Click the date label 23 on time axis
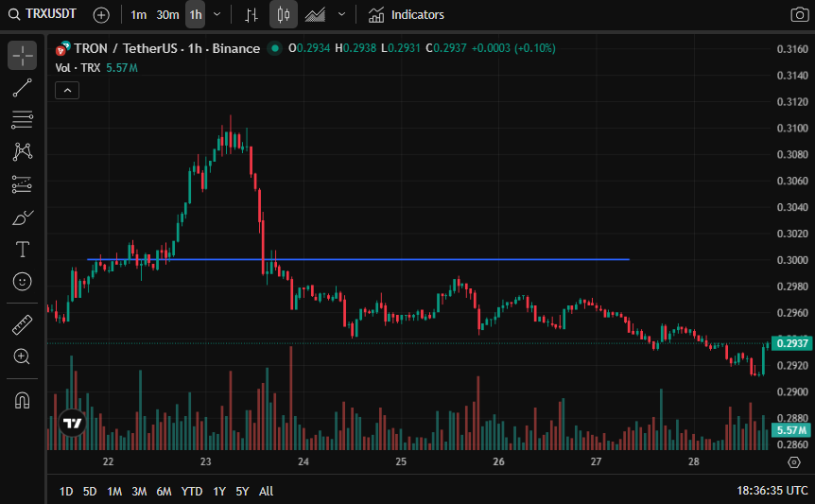The width and height of the screenshot is (815, 504). point(205,461)
